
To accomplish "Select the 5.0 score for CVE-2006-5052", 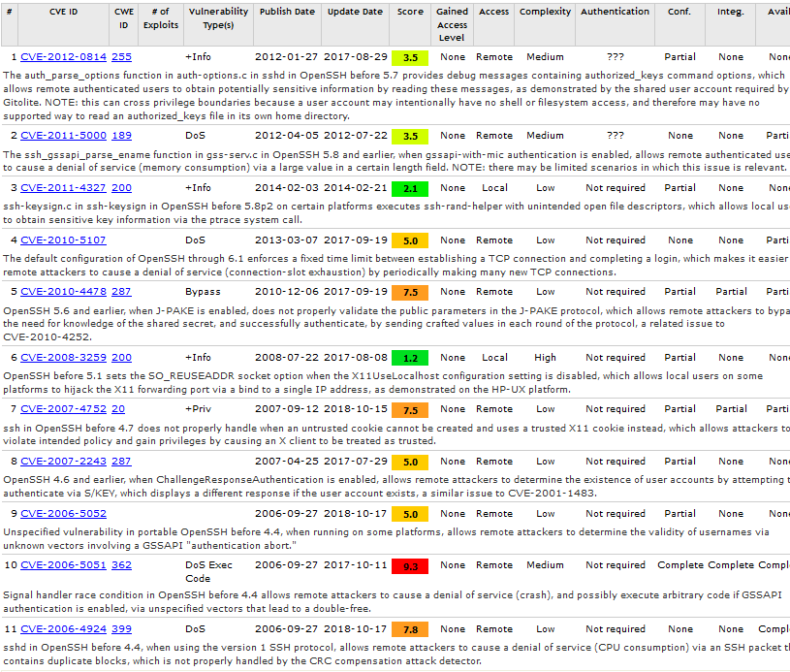I will pos(410,515).
